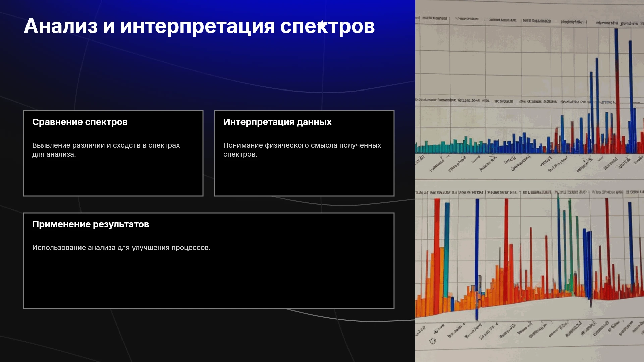Image resolution: width=644 pixels, height=362 pixels.
Task: Click the tall blue bar crossing the lower chart baseline
Action: point(477,260)
